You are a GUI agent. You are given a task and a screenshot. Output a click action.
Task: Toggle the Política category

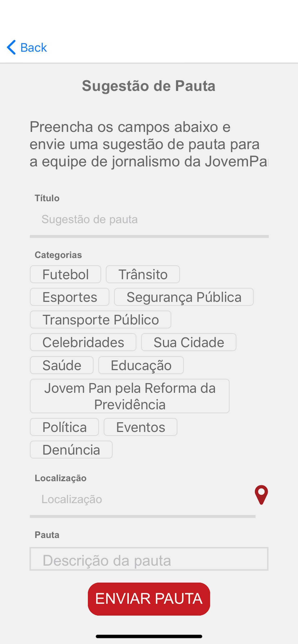tap(64, 427)
